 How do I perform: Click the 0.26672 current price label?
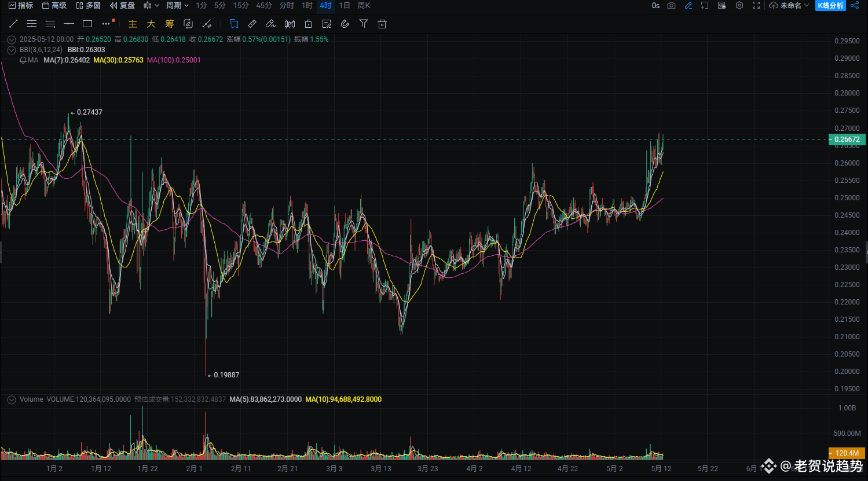(847, 139)
